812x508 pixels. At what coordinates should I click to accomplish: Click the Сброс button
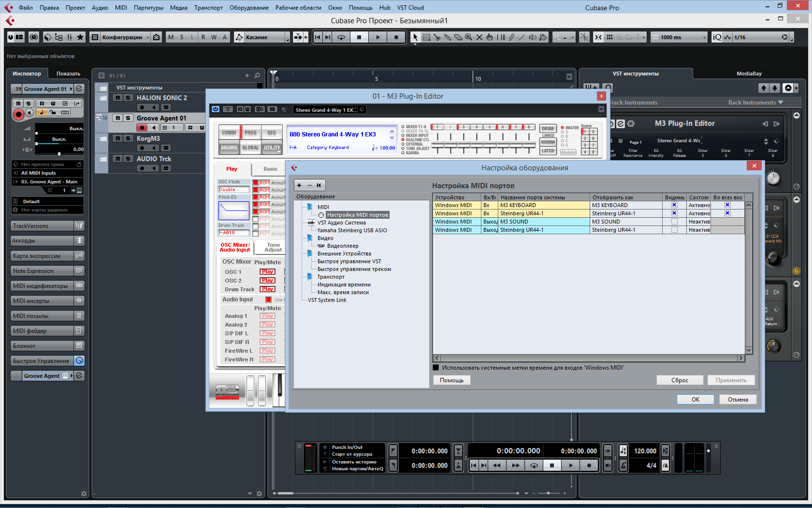(680, 380)
